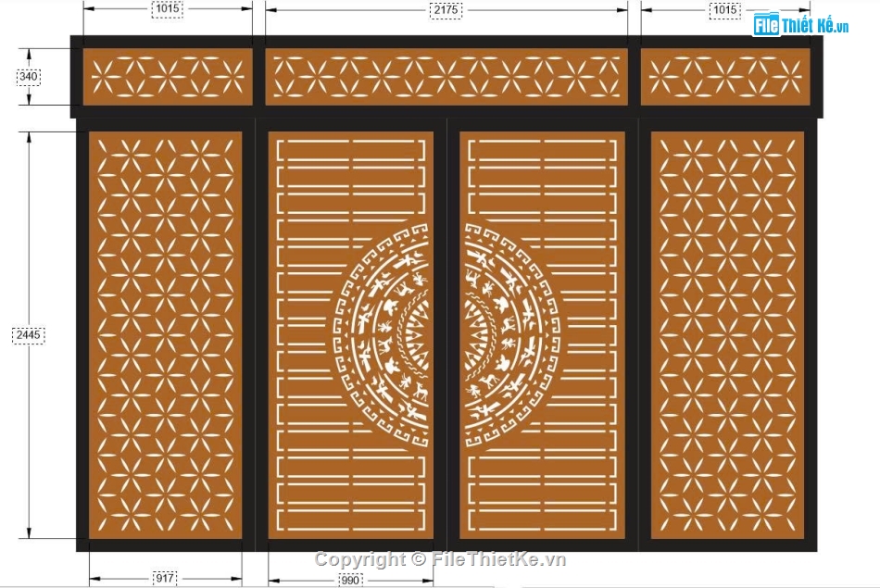
Task: Pick the 917 width dimension label
Action: [165, 579]
